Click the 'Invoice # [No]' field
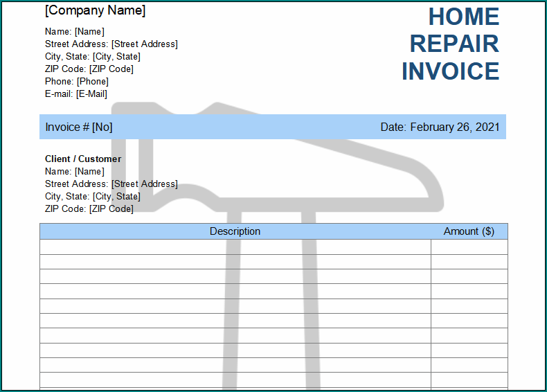The image size is (547, 392). coord(79,127)
